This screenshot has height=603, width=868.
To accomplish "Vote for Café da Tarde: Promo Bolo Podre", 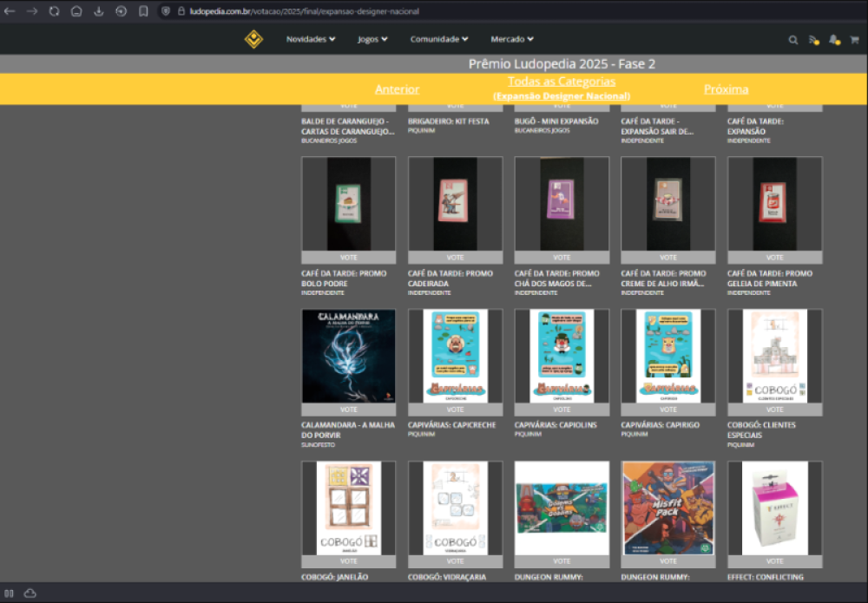I will tap(348, 258).
